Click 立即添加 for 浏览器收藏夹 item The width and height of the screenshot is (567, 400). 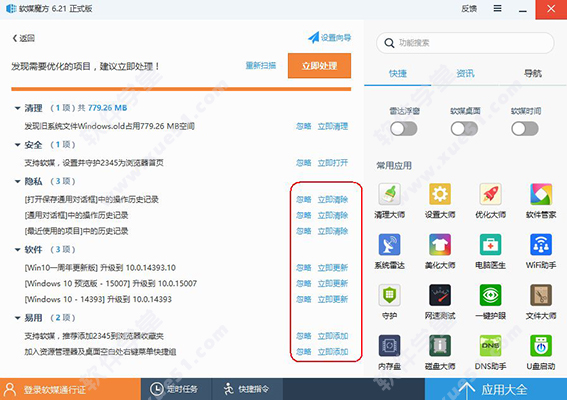(333, 336)
